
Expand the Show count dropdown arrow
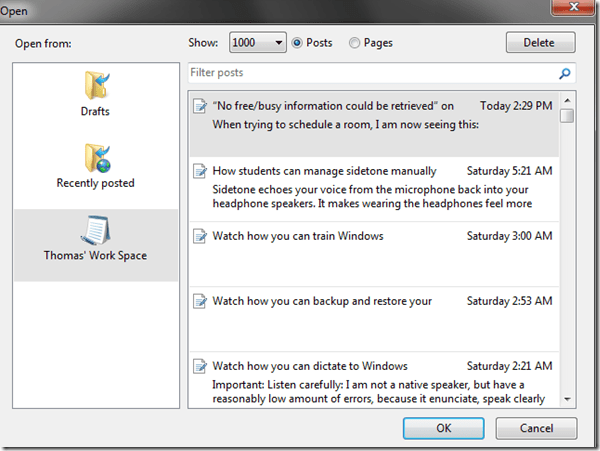[x=278, y=43]
